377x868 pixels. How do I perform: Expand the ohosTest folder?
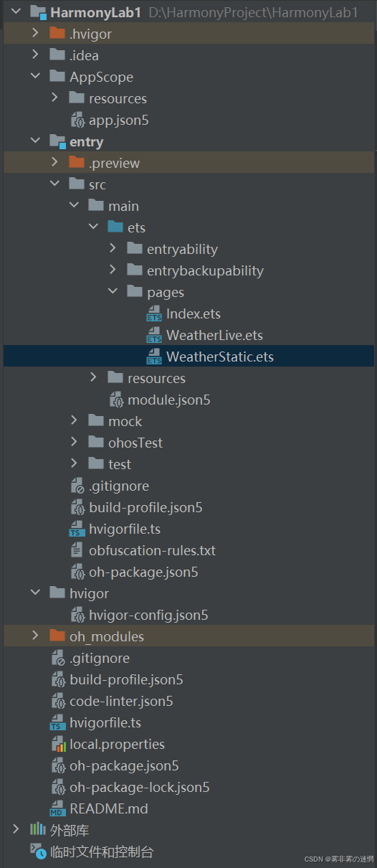coord(74,443)
